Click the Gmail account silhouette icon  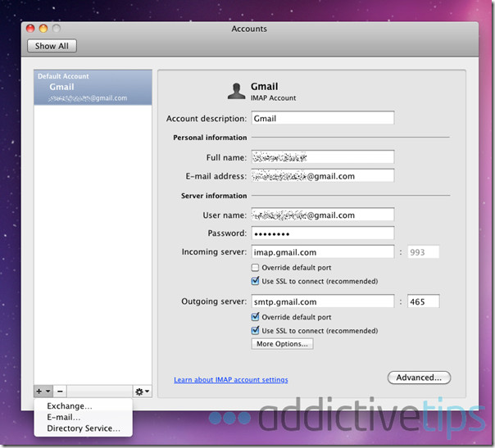(237, 92)
